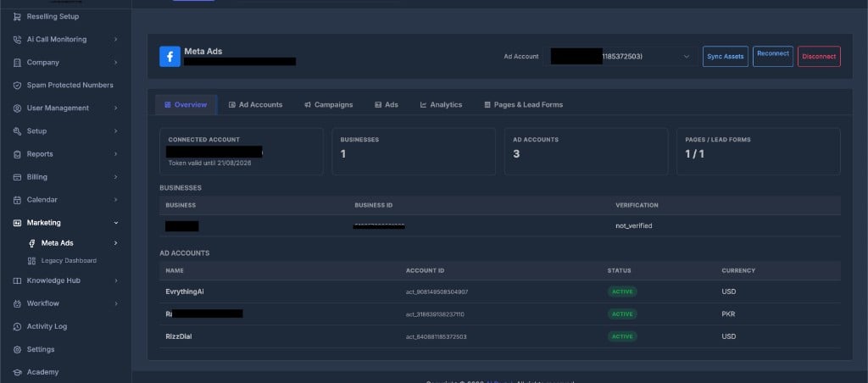Click the Company building icon
The height and width of the screenshot is (383, 868).
pos(17,63)
